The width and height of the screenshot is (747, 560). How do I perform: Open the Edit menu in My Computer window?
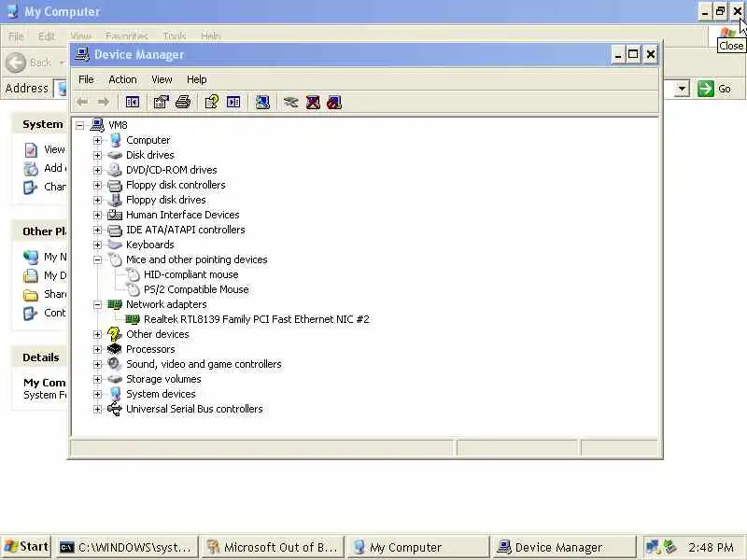46,36
